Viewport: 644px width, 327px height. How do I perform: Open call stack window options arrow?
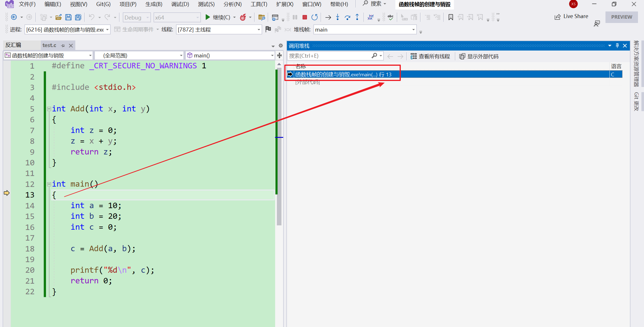click(x=609, y=46)
